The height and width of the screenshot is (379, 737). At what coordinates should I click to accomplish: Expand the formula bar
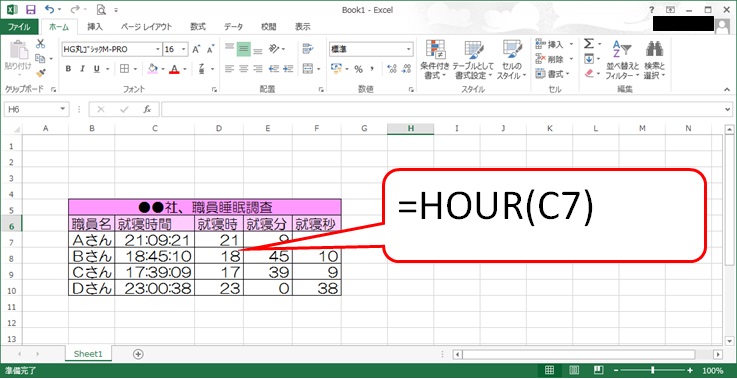click(x=728, y=109)
